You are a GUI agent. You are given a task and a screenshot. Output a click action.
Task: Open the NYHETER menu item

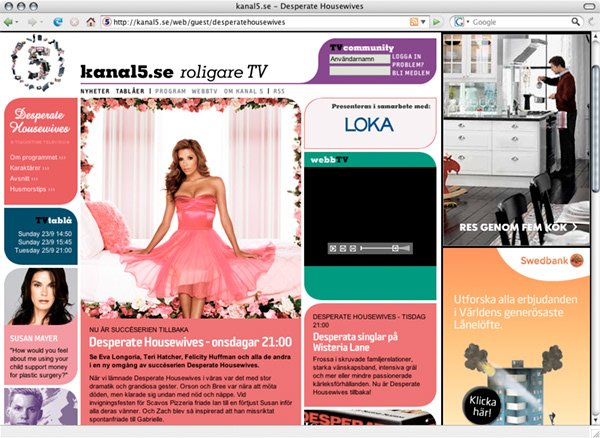(95, 91)
